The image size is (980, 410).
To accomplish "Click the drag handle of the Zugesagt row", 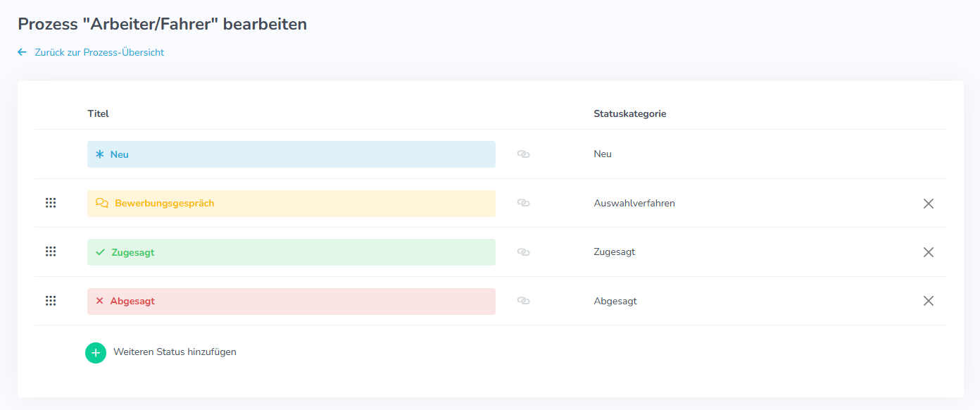I will (x=51, y=251).
